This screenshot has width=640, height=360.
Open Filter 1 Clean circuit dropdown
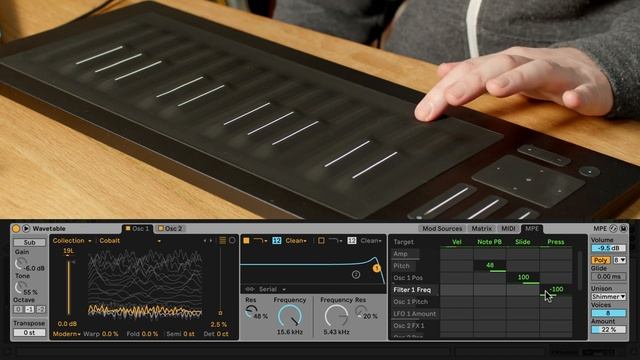tap(296, 241)
